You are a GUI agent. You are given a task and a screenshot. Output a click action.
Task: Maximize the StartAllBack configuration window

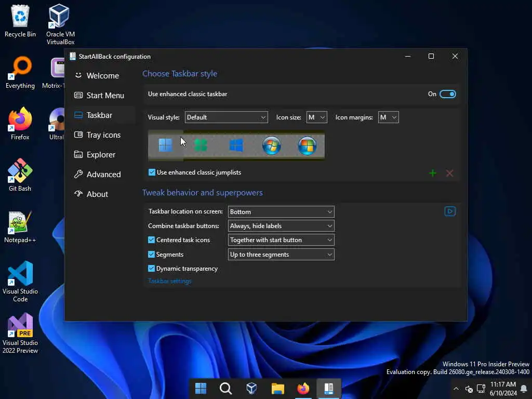tap(431, 56)
